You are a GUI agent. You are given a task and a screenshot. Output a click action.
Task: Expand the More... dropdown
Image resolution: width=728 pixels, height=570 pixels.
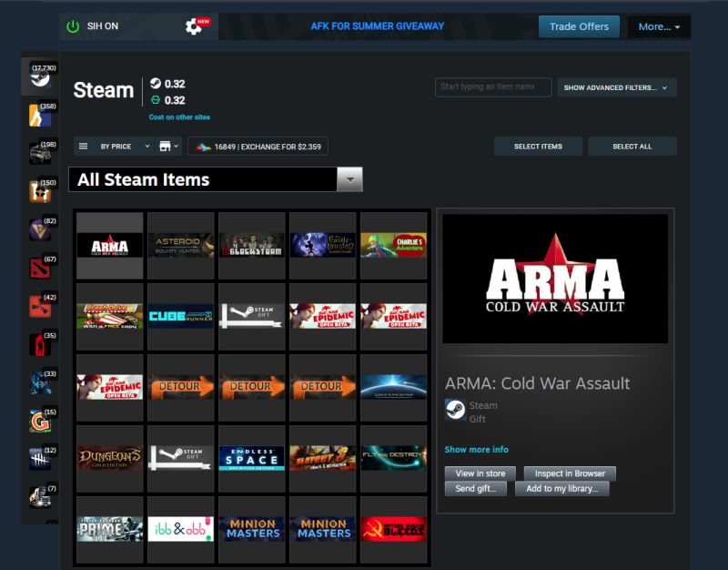coord(659,27)
